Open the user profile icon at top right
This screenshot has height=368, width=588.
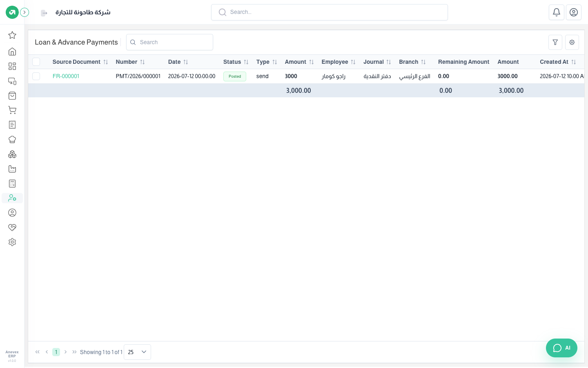(x=574, y=12)
